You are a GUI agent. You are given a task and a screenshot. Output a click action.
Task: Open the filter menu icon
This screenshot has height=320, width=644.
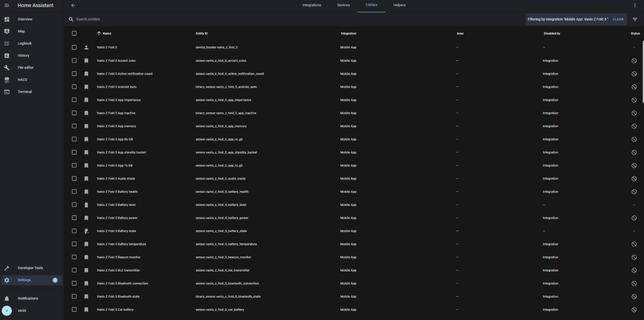[635, 19]
